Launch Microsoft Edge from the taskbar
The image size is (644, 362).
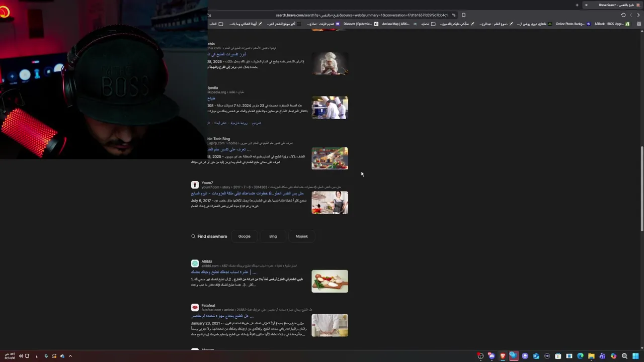click(x=580, y=356)
